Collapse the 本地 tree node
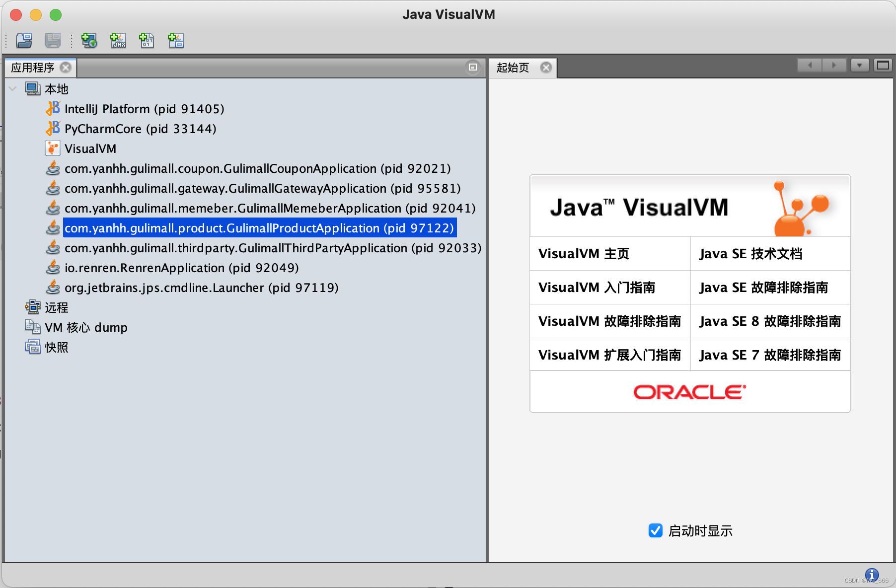The height and width of the screenshot is (588, 896). (x=13, y=89)
